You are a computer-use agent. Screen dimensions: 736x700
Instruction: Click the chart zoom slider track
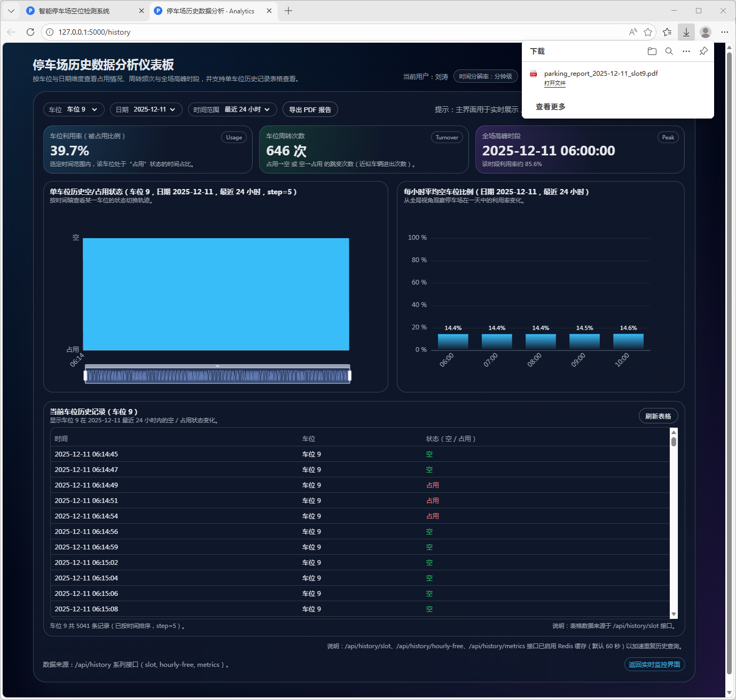pyautogui.click(x=217, y=376)
